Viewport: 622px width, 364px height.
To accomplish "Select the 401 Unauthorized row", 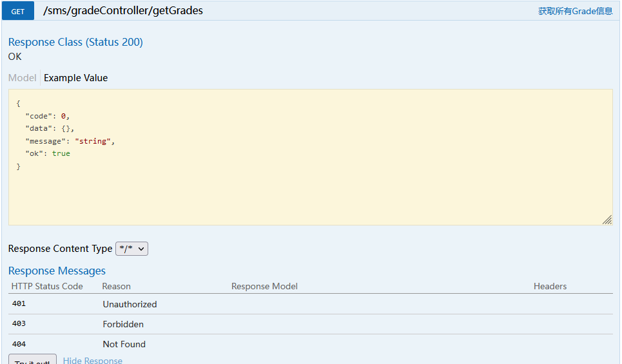I will coord(311,304).
